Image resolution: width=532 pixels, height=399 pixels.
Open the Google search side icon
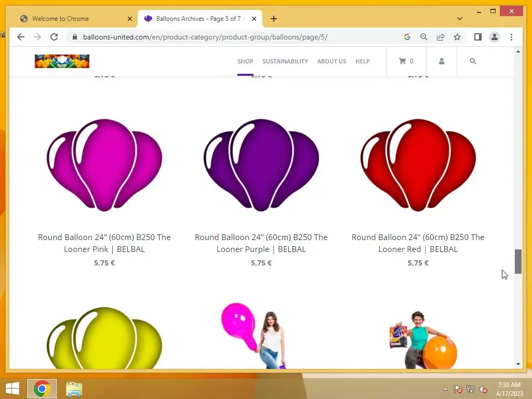(x=407, y=37)
